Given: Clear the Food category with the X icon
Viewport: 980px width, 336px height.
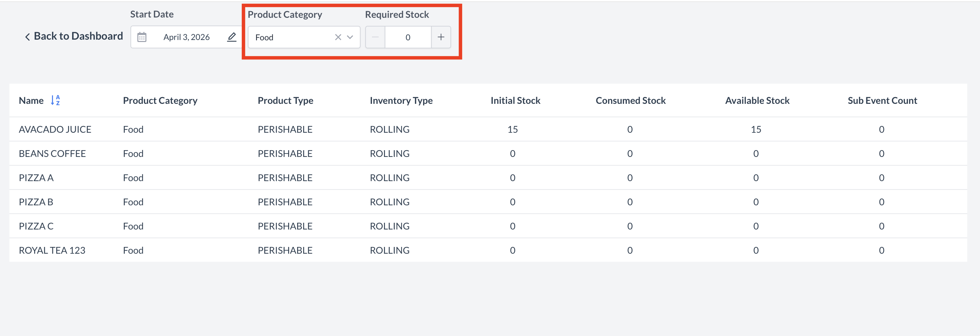Looking at the screenshot, I should pos(338,37).
